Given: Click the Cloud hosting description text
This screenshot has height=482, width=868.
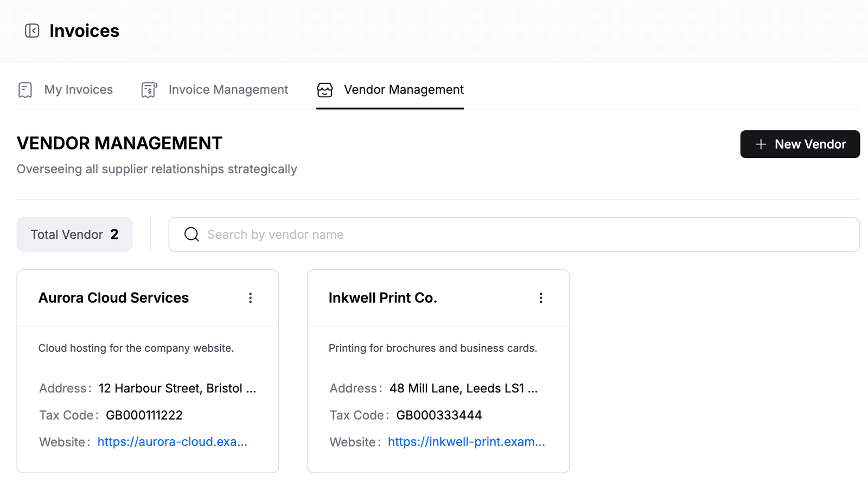Looking at the screenshot, I should [136, 348].
